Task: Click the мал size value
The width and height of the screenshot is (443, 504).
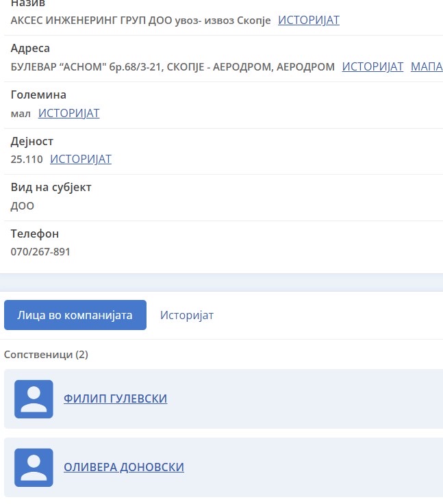Action: (21, 113)
